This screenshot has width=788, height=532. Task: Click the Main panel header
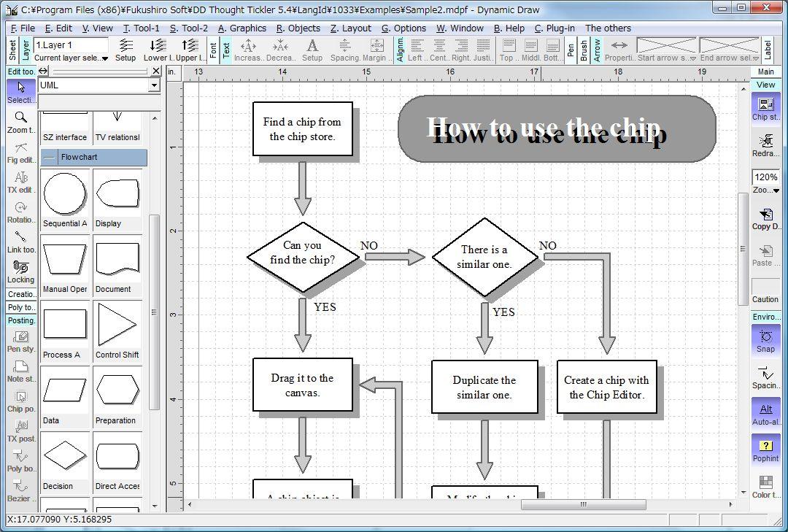pyautogui.click(x=765, y=72)
